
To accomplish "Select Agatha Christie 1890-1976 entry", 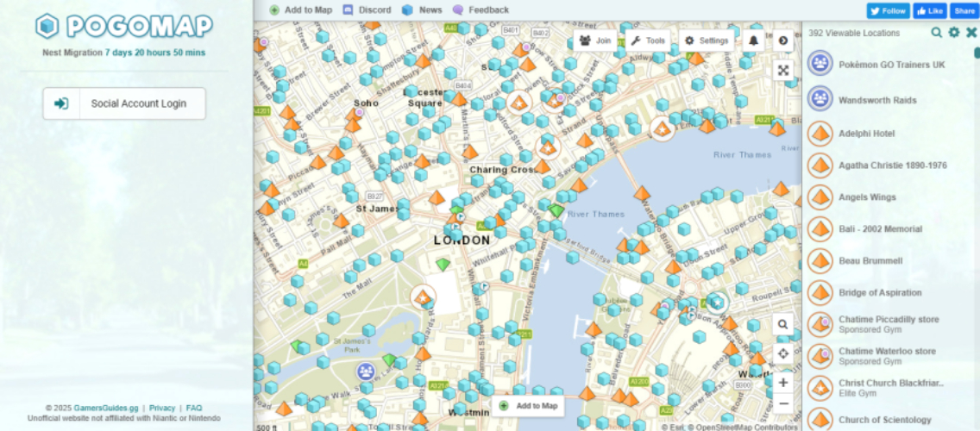I will coord(891,166).
